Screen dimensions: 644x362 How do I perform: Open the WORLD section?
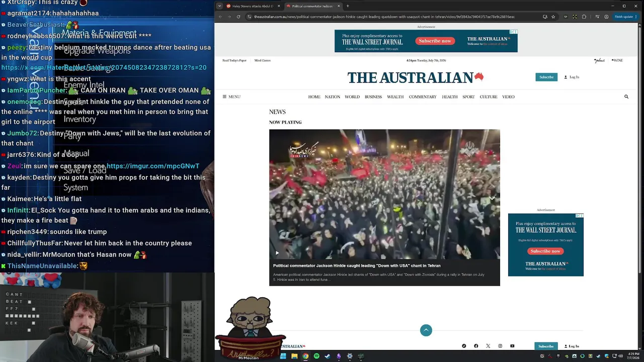352,97
